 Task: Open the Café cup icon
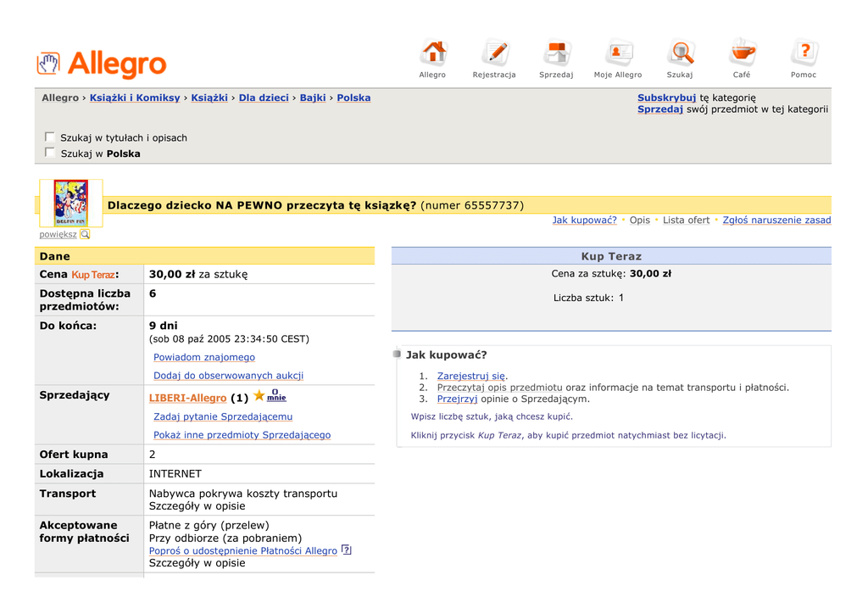[742, 53]
